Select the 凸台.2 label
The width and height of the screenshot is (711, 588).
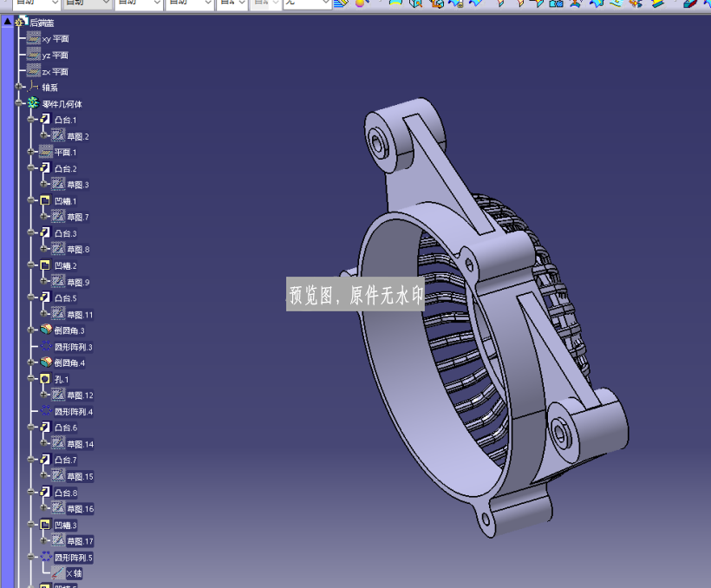(x=66, y=169)
